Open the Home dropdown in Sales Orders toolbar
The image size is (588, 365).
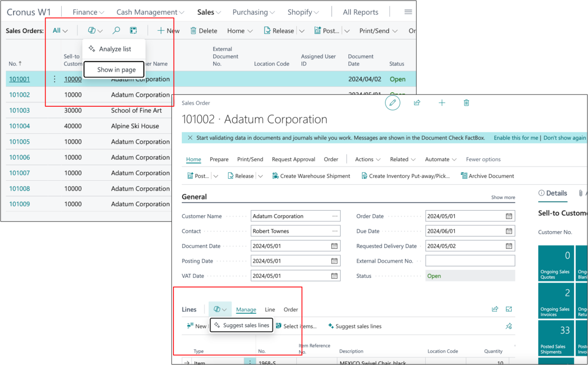[240, 30]
